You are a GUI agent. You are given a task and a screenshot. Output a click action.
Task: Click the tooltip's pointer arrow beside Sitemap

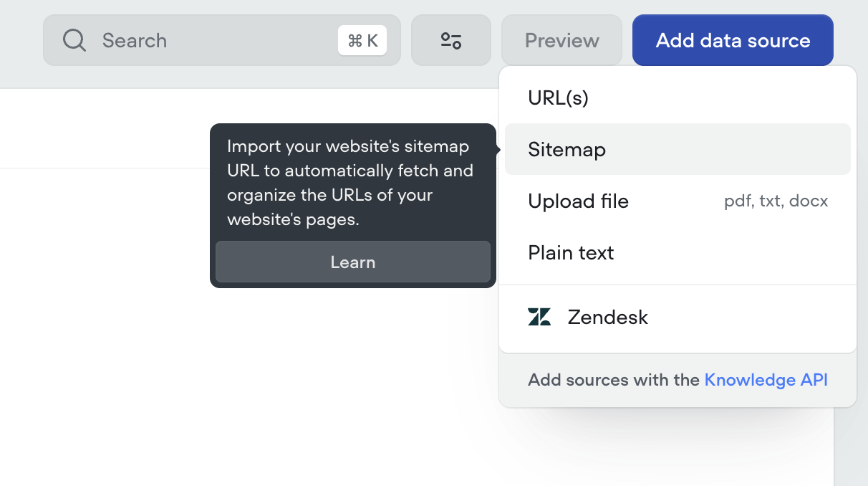click(498, 150)
